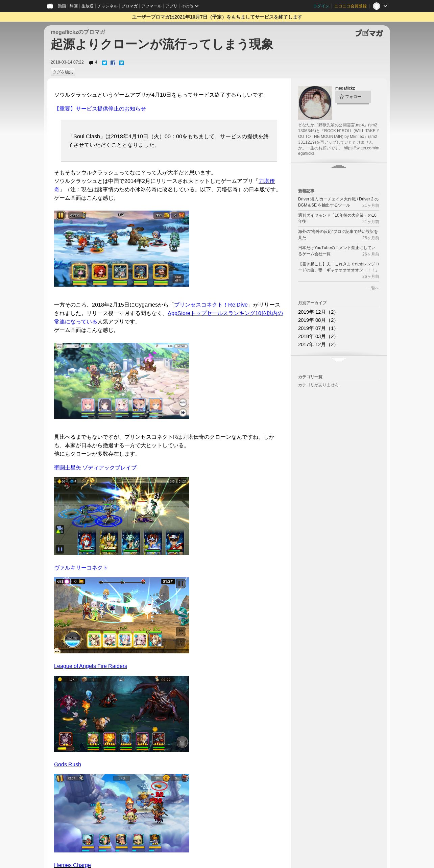Open Driver 潜入!カーチェイス大作戦 article

(x=339, y=202)
